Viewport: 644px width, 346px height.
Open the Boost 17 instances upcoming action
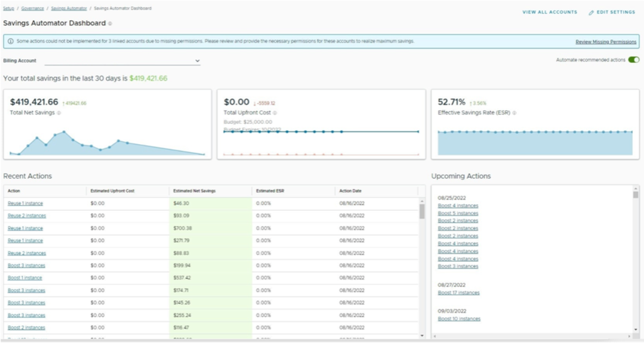coord(458,293)
